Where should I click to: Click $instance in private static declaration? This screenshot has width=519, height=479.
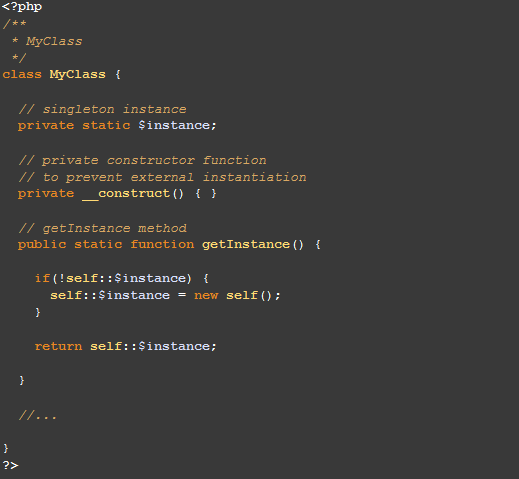(174, 125)
